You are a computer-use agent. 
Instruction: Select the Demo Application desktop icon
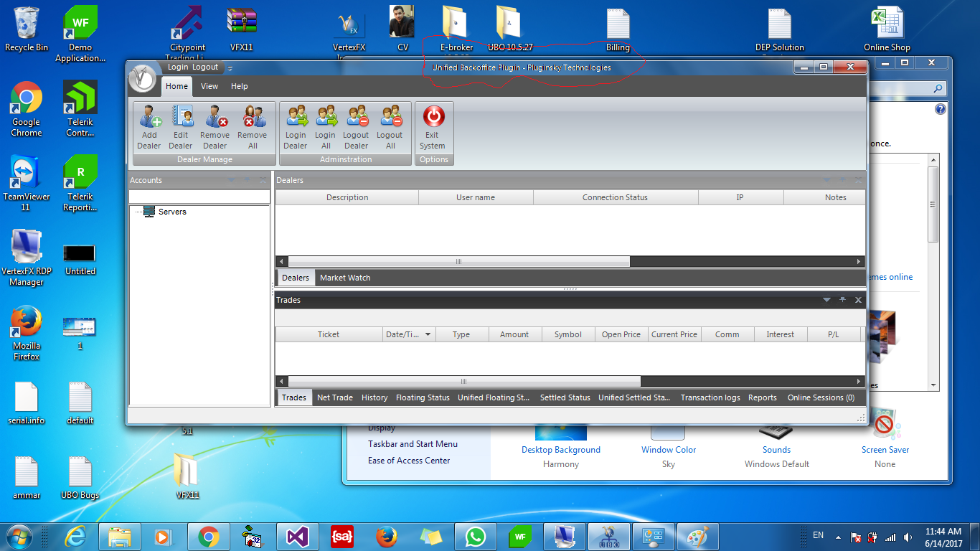80,34
